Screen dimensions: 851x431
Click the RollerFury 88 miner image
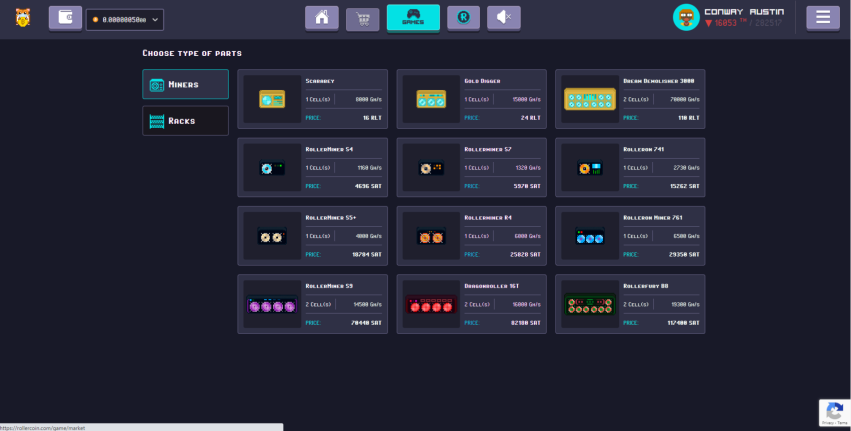coord(590,304)
